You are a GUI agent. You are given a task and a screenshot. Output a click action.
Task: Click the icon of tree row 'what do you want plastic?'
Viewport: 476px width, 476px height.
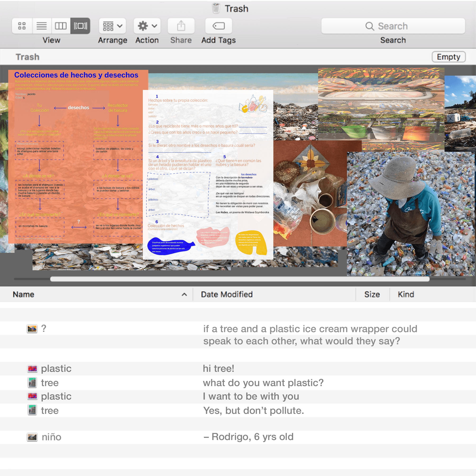32,383
